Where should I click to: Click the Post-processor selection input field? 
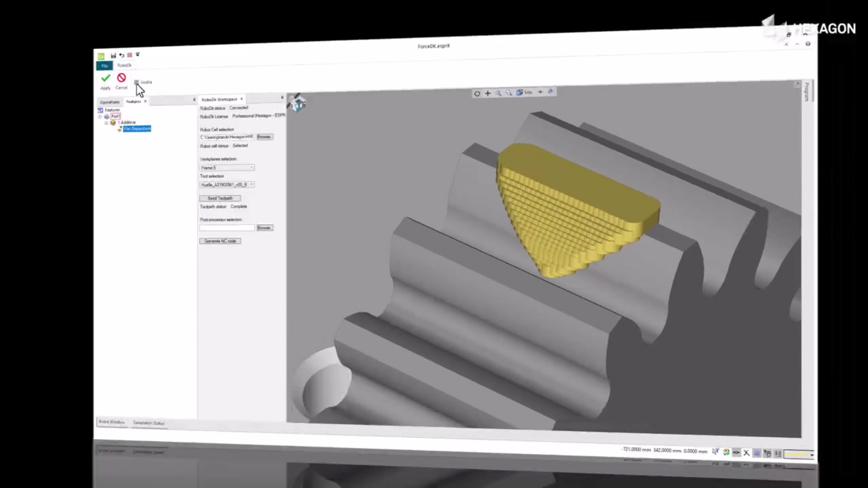[227, 228]
